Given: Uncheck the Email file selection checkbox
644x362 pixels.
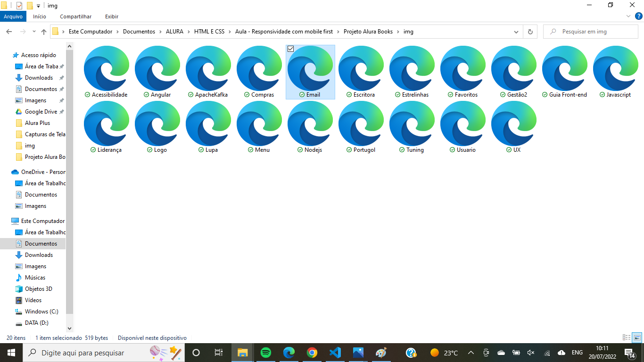Looking at the screenshot, I should point(291,49).
